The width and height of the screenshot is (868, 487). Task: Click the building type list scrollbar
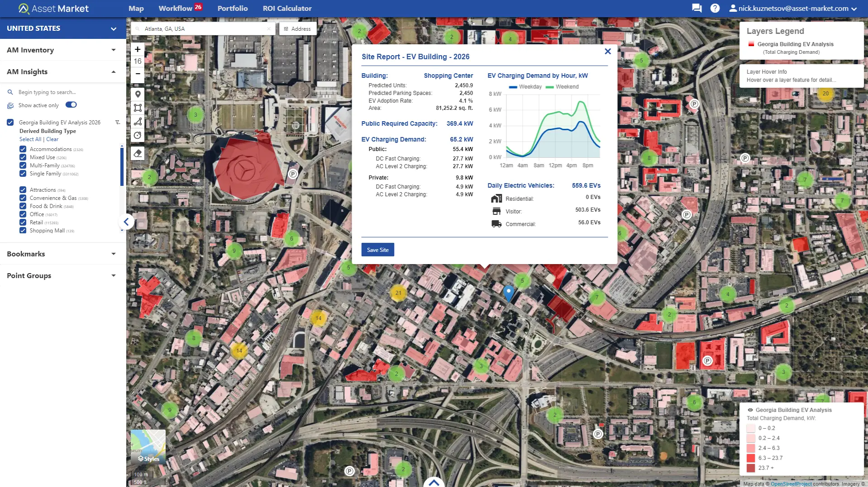coord(122,166)
